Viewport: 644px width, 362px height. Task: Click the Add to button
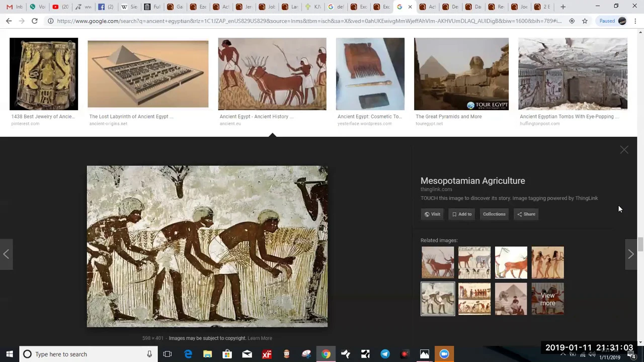(462, 214)
